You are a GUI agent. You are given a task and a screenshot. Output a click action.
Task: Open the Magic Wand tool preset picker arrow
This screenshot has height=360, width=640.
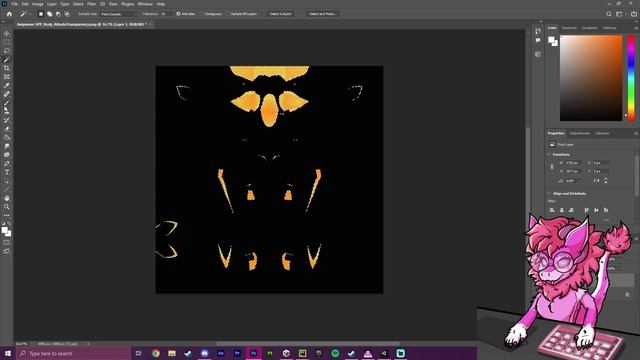click(x=30, y=14)
